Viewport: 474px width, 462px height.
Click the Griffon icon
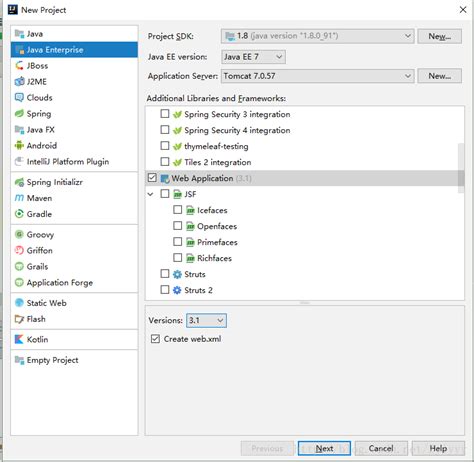point(19,250)
